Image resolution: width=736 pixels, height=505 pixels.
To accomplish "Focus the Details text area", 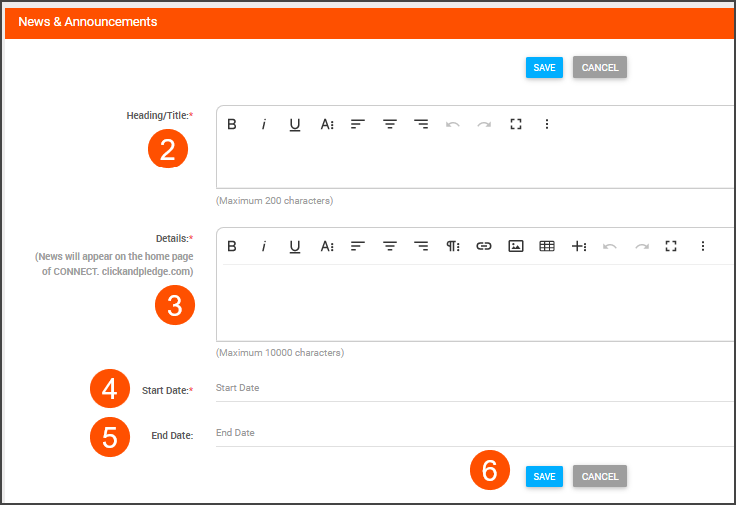I will click(475, 303).
